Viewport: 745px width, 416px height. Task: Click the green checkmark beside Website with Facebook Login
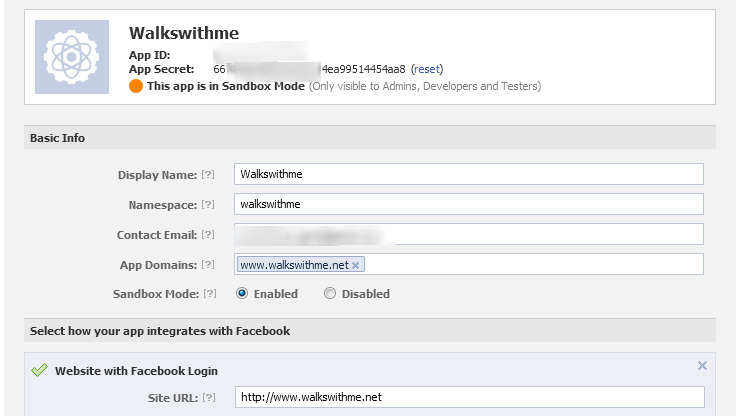coord(40,370)
